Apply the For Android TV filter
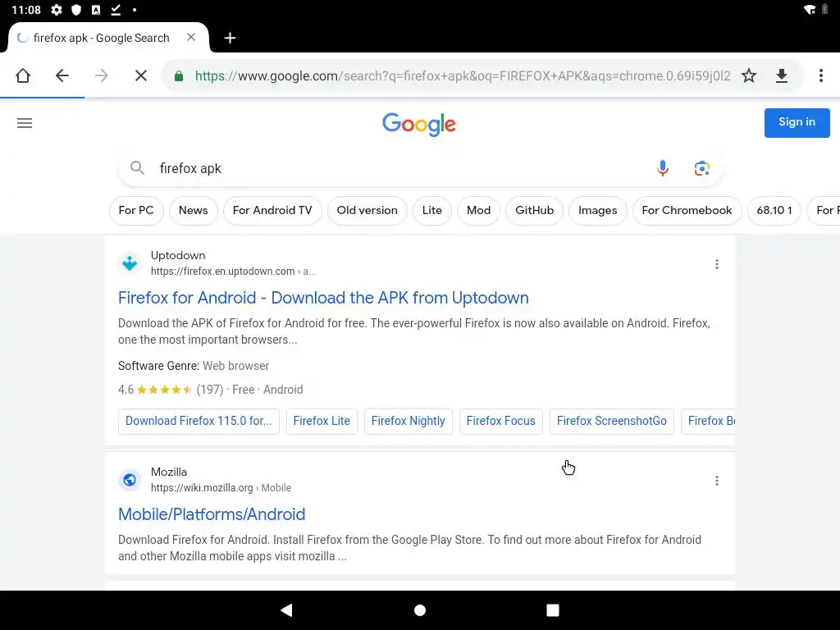 [x=272, y=210]
